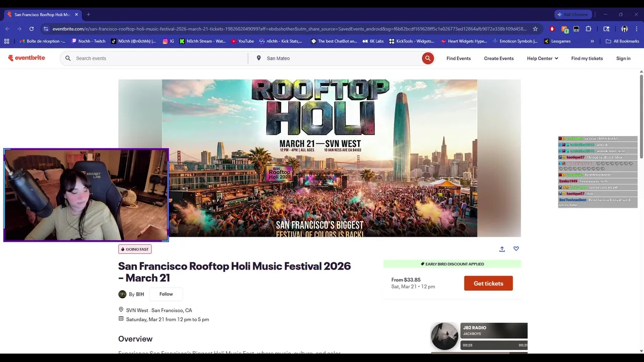
Task: Share this event via the share icon
Action: click(502, 249)
